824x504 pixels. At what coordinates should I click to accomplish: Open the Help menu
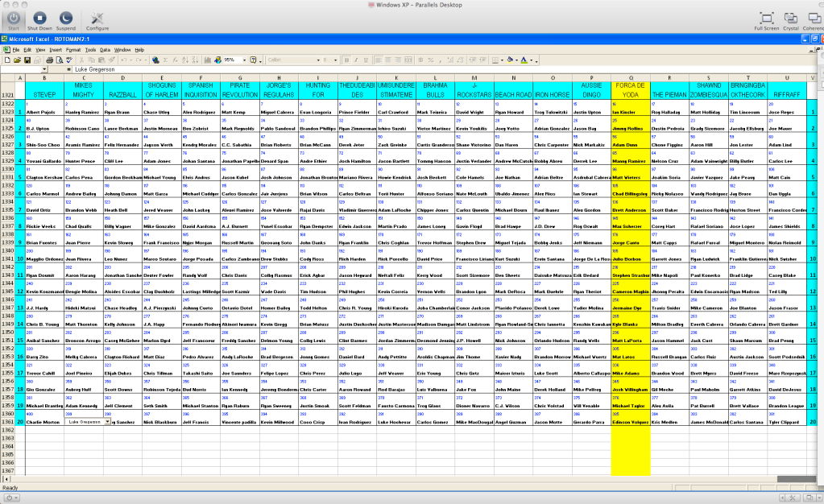(x=139, y=50)
